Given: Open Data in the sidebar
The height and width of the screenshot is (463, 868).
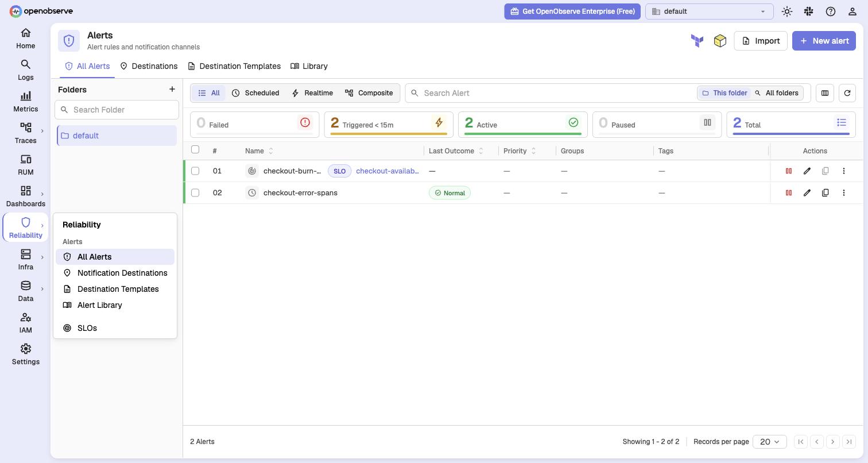Looking at the screenshot, I should click(25, 291).
